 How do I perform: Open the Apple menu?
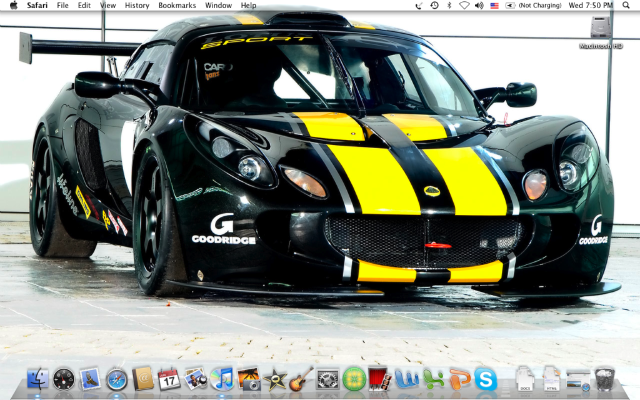click(13, 5)
